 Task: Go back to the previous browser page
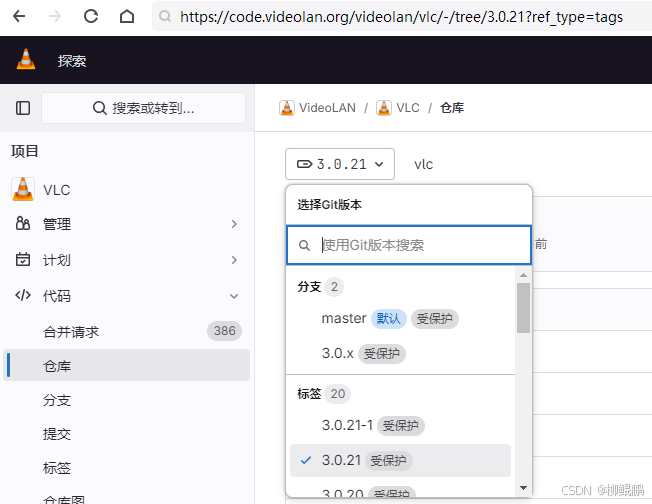coord(19,17)
